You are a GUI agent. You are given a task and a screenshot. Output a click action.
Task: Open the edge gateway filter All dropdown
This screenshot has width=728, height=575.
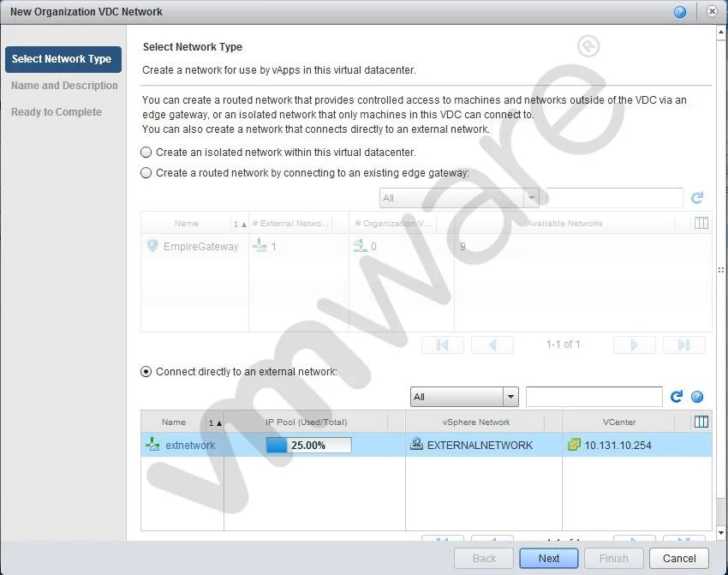tap(459, 198)
